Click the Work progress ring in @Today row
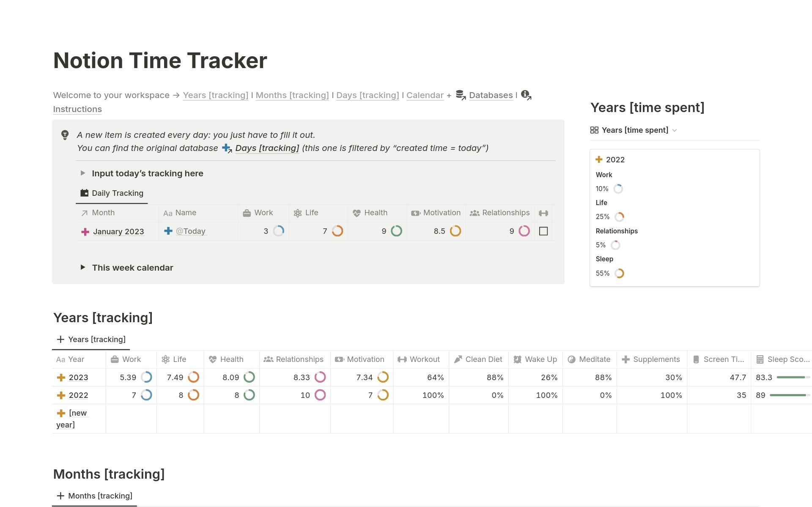The width and height of the screenshot is (812, 507). pyautogui.click(x=278, y=231)
